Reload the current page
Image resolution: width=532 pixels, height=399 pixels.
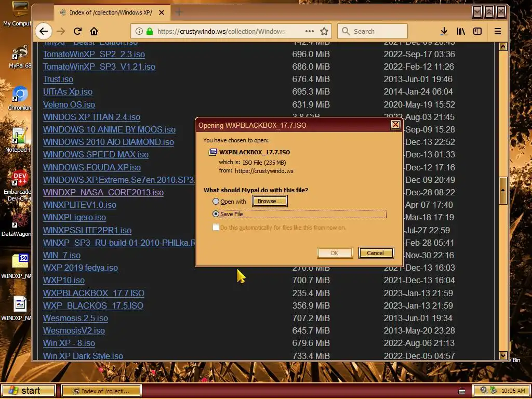click(77, 31)
